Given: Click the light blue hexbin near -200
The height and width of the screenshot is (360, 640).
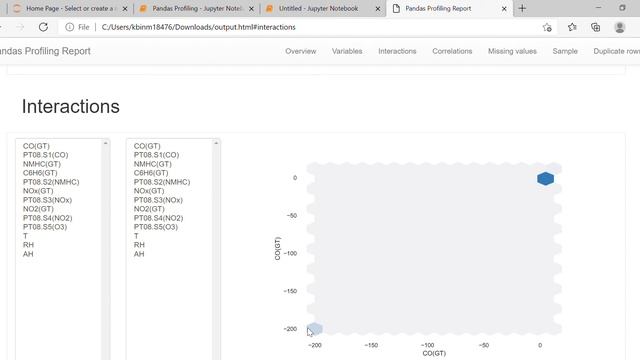Looking at the screenshot, I should coord(315,329).
